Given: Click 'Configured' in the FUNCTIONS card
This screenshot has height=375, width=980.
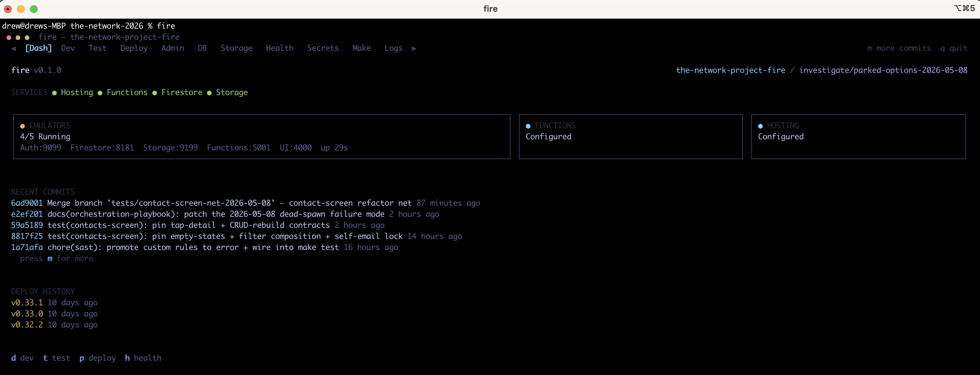Looking at the screenshot, I should coord(548,136).
